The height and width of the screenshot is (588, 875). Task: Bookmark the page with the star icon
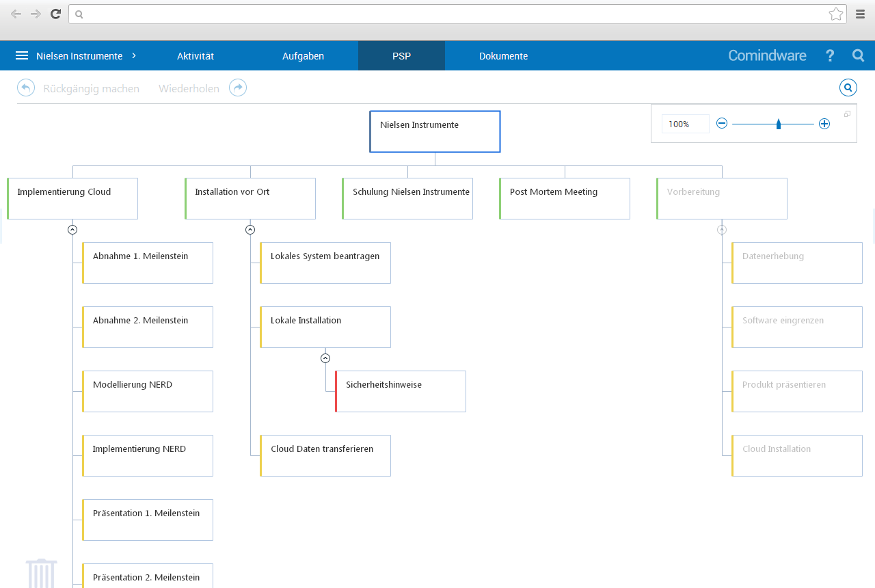pos(836,14)
